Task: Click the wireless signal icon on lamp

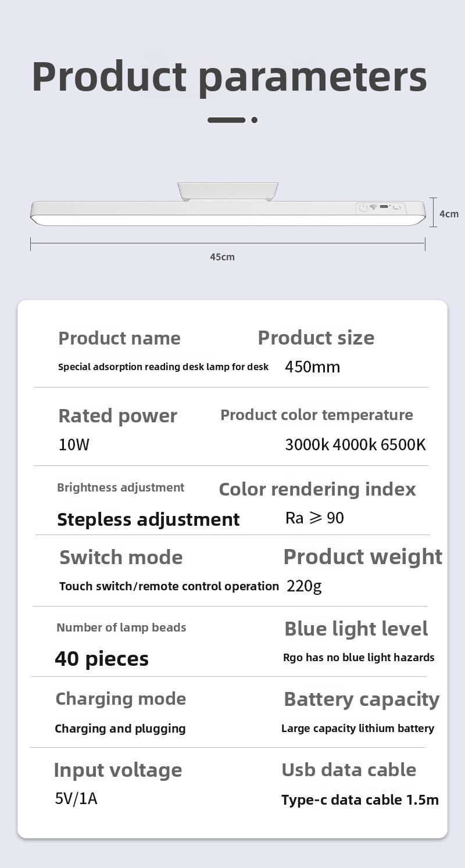Action: coord(373,207)
